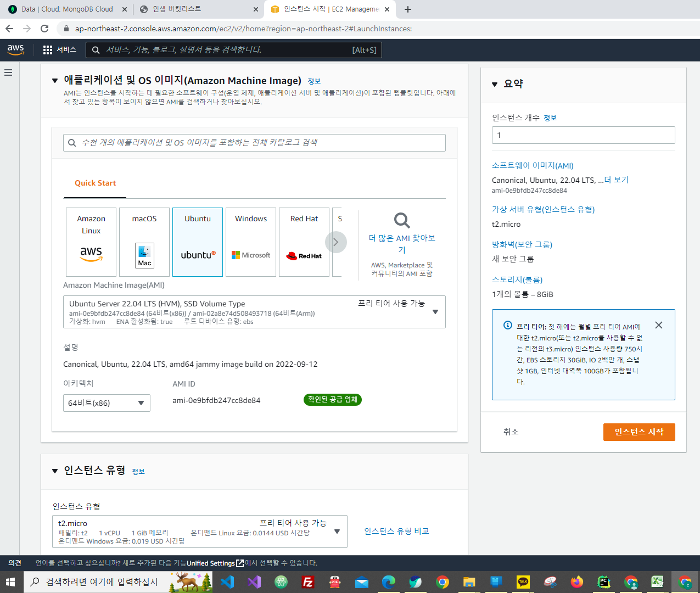Open the Ubuntu Server 22.04 LTS AMI dropdown
Image resolution: width=700 pixels, height=593 pixels.
[254, 312]
